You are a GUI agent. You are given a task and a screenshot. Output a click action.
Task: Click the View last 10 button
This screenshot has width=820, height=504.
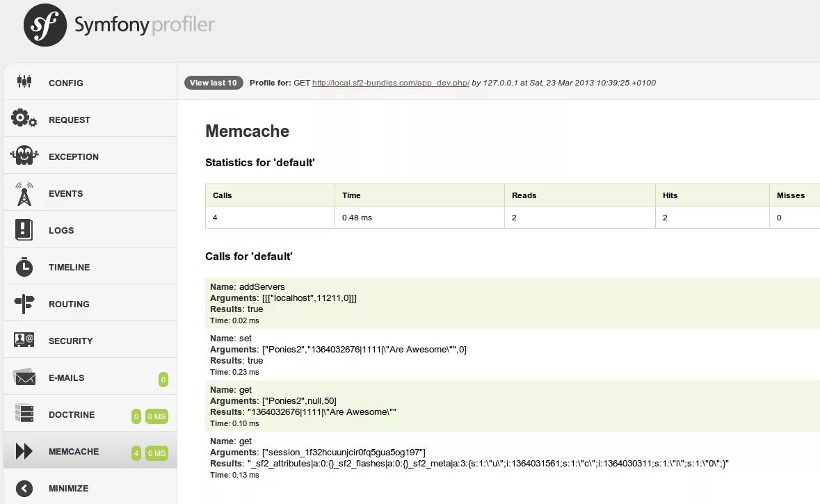[214, 83]
